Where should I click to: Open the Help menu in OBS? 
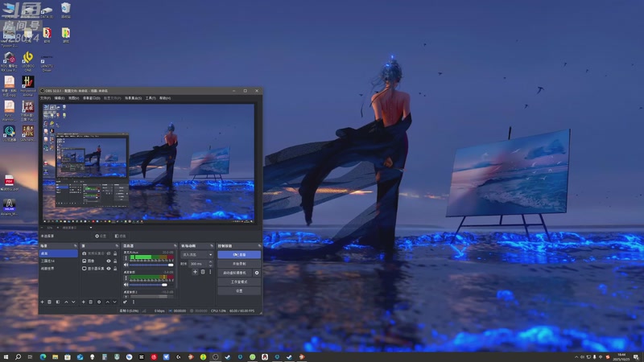point(165,98)
